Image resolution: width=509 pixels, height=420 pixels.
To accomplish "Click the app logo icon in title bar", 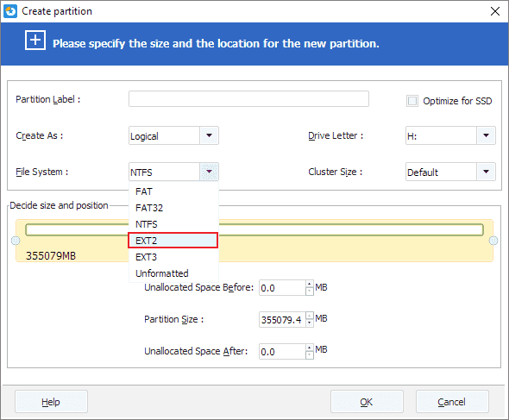I will coord(10,11).
